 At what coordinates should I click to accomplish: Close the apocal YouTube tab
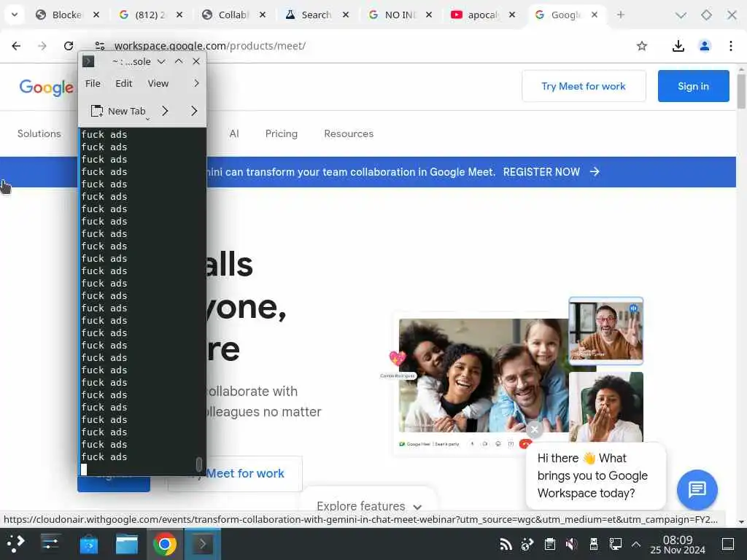(x=511, y=15)
